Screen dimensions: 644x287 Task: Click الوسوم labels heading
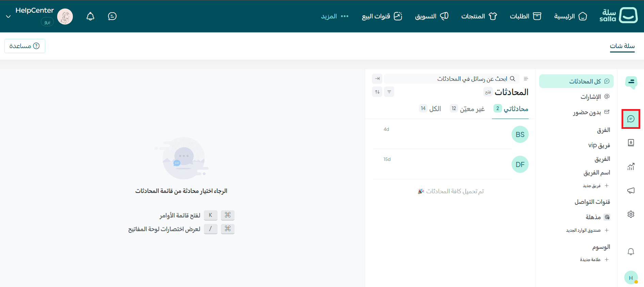[x=601, y=247]
